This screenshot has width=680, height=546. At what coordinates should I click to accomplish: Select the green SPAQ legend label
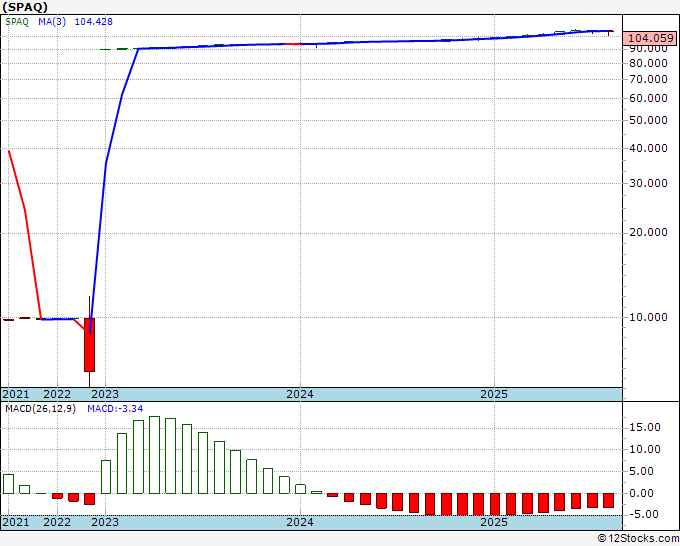(17, 22)
